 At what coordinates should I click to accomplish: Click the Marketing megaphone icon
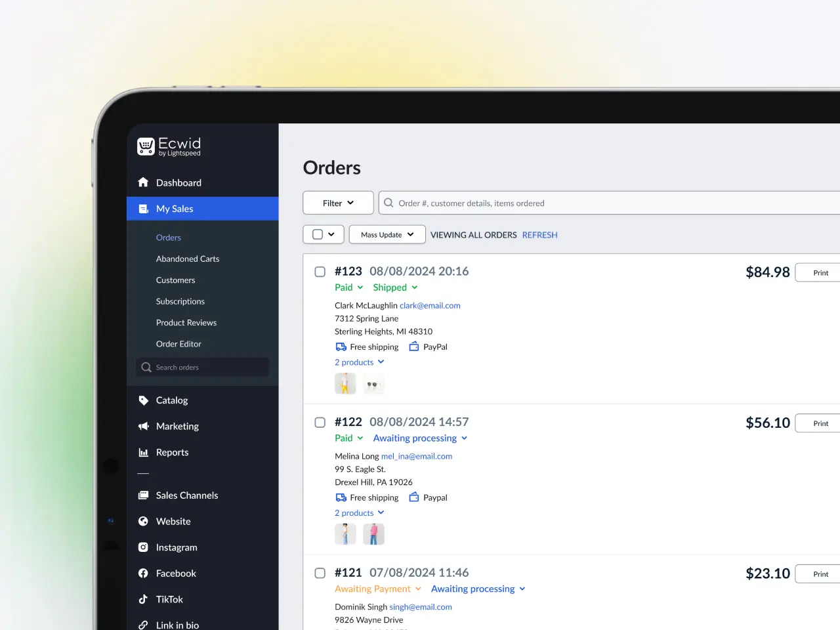click(143, 427)
